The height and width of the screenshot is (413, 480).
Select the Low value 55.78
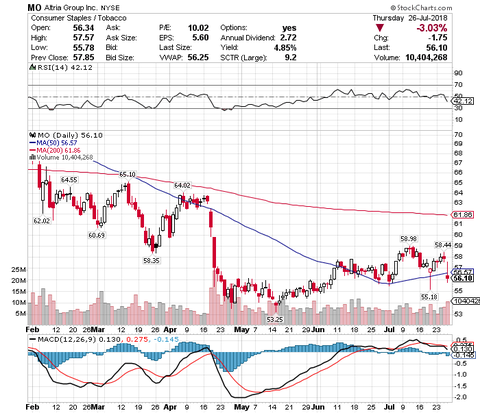pyautogui.click(x=83, y=48)
